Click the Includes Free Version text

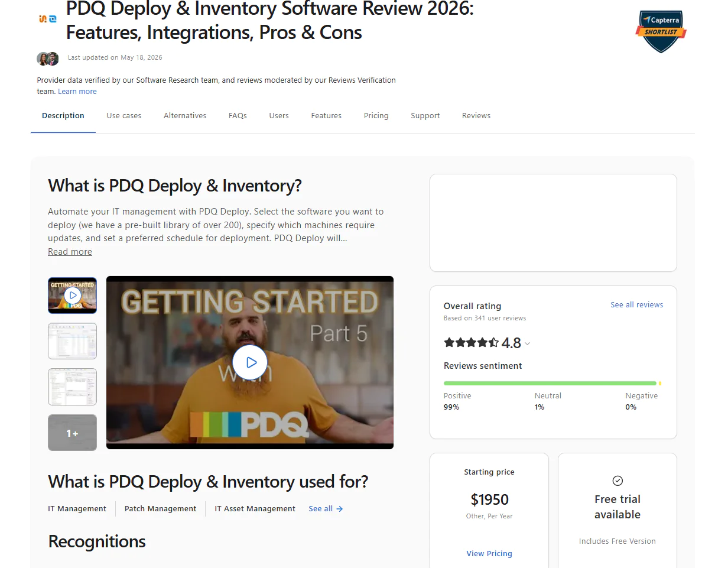[x=617, y=541]
